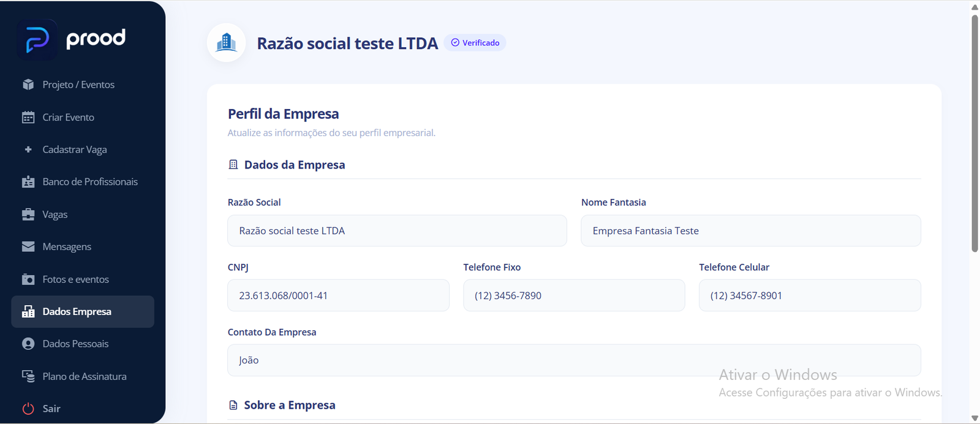Click the 'Razão social teste LTDA' page title
The image size is (980, 424).
347,44
